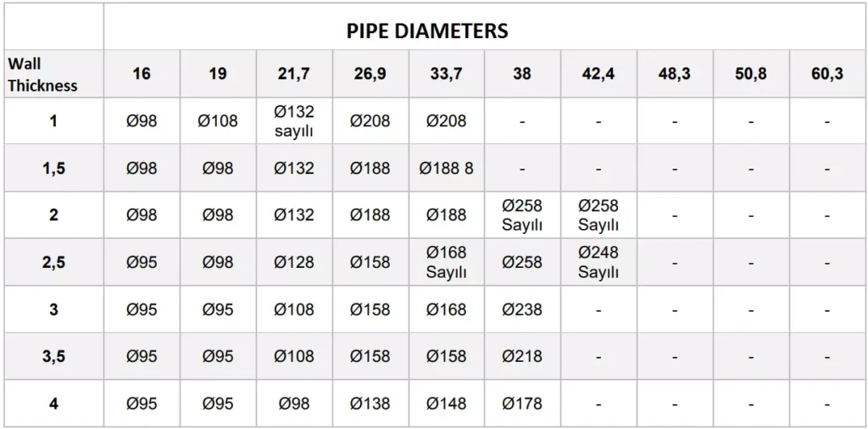Select the 48,3 diameter column header

(675, 74)
